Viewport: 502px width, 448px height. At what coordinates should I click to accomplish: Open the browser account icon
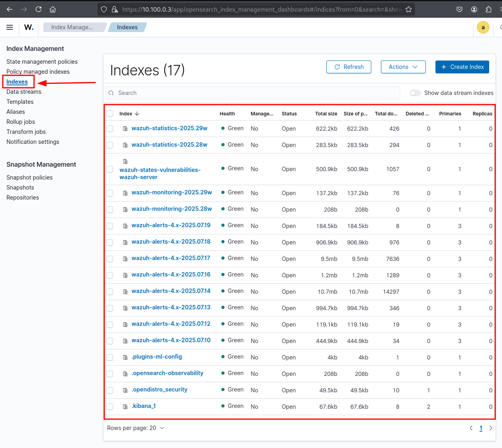pos(474,9)
